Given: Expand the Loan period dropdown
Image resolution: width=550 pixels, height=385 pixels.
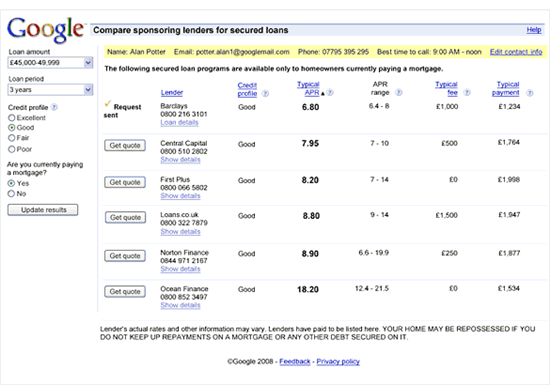Looking at the screenshot, I should [x=50, y=90].
